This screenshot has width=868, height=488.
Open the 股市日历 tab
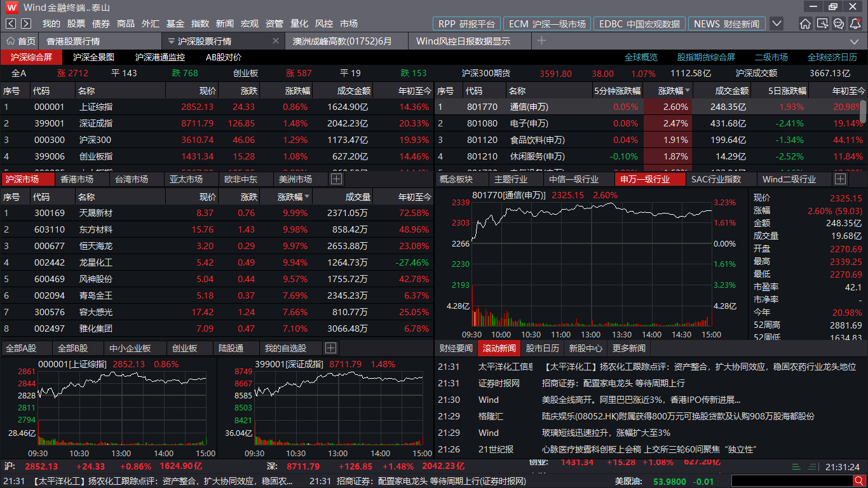pyautogui.click(x=543, y=348)
